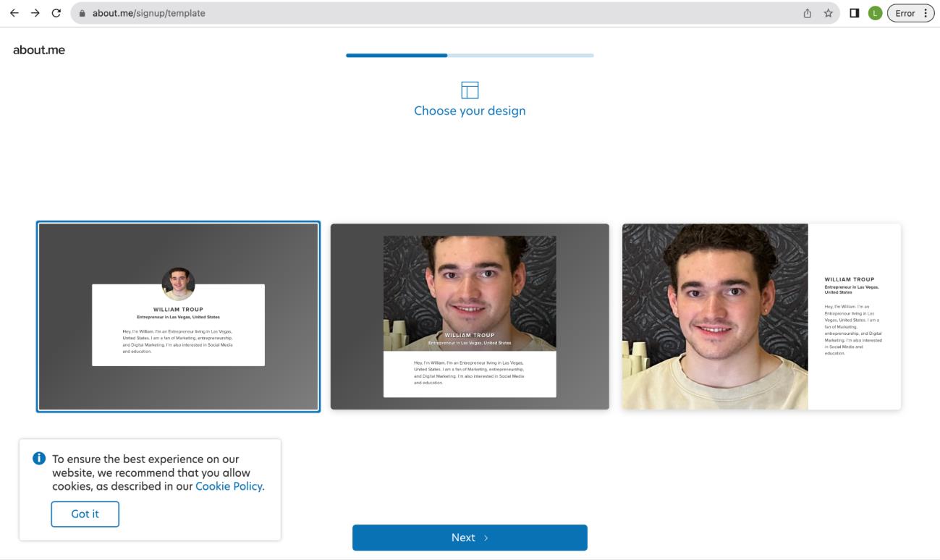Reload the about.me signup page
This screenshot has height=560, width=940.
click(x=56, y=13)
